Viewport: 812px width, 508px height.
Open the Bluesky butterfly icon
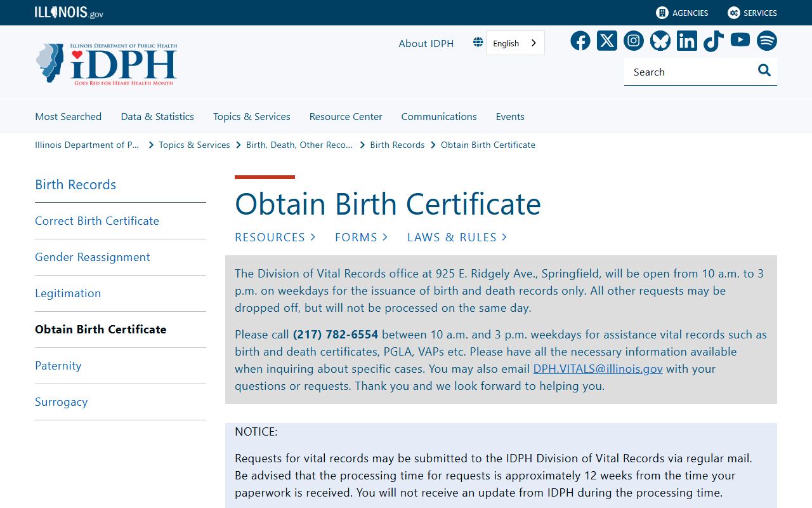(x=660, y=41)
